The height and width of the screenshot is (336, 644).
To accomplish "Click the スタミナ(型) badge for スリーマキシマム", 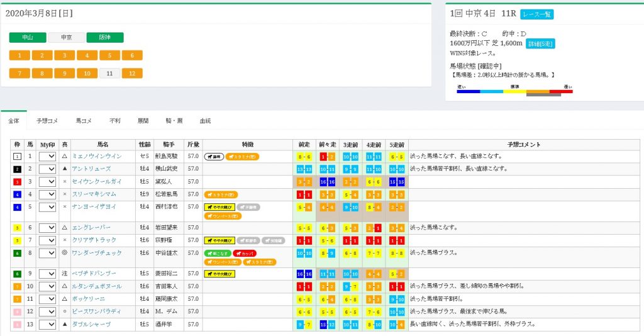I will pos(220,194).
